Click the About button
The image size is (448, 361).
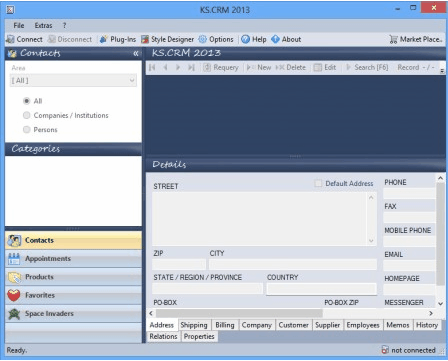[x=286, y=39]
